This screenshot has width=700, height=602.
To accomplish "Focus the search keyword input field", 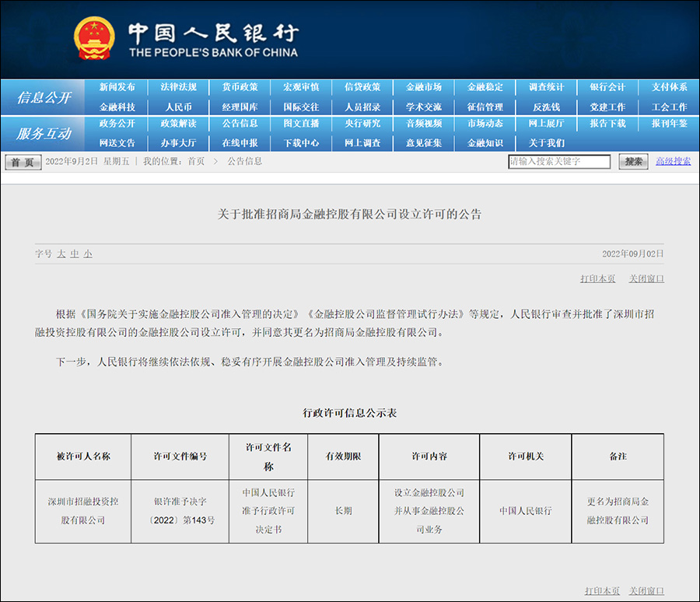I will pyautogui.click(x=559, y=161).
